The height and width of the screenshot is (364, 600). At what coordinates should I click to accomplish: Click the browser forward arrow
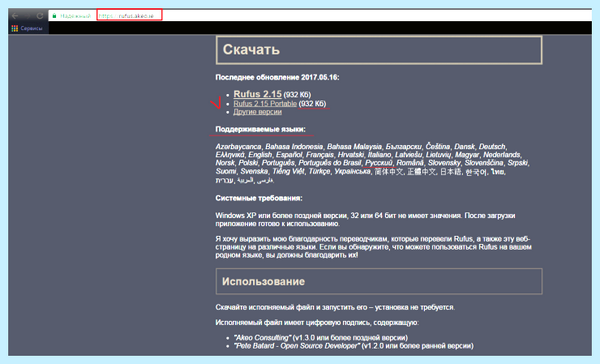click(x=28, y=16)
